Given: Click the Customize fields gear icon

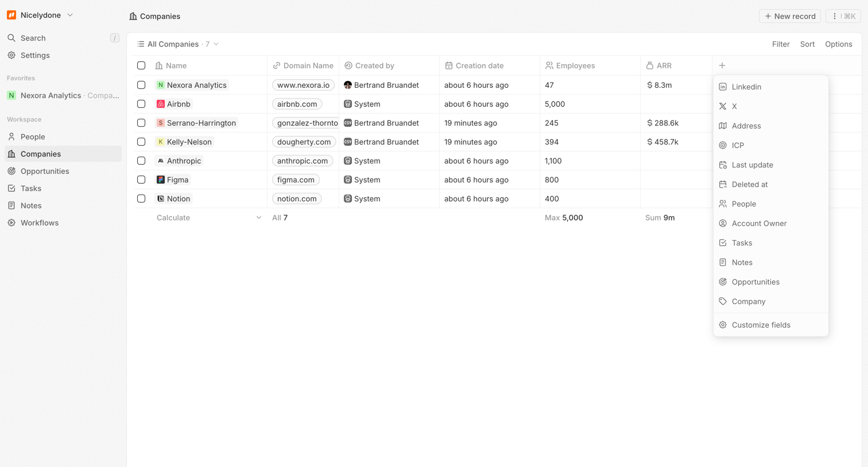Looking at the screenshot, I should click(723, 325).
